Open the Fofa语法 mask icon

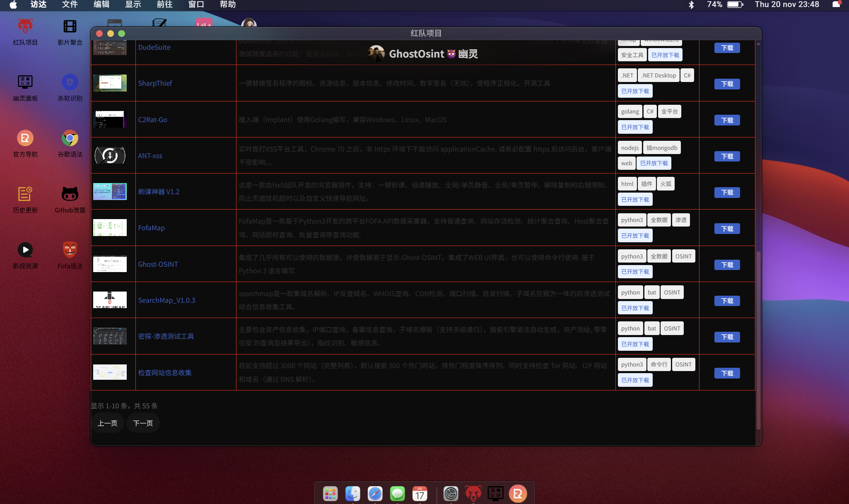70,250
